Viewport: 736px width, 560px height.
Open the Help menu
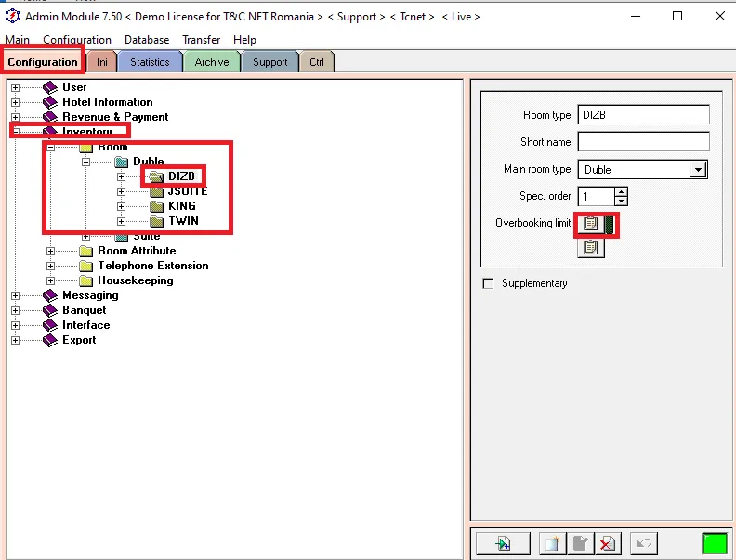point(244,40)
